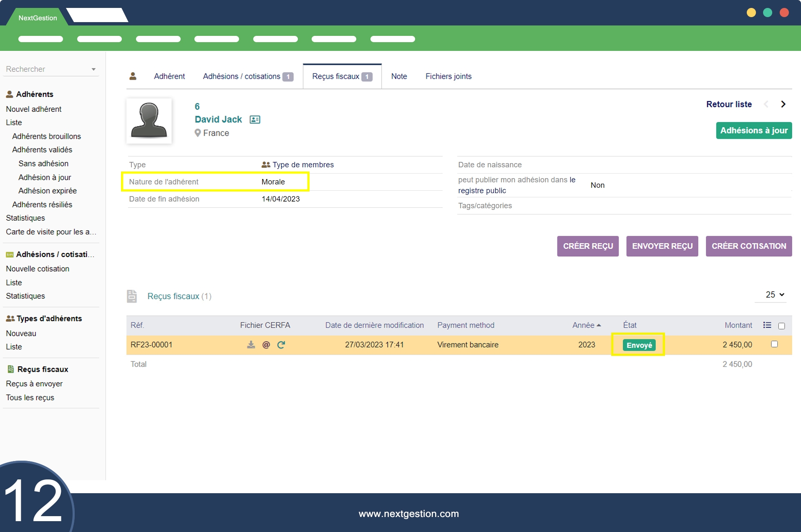Click the Reçus fiscaux document icon

click(132, 296)
